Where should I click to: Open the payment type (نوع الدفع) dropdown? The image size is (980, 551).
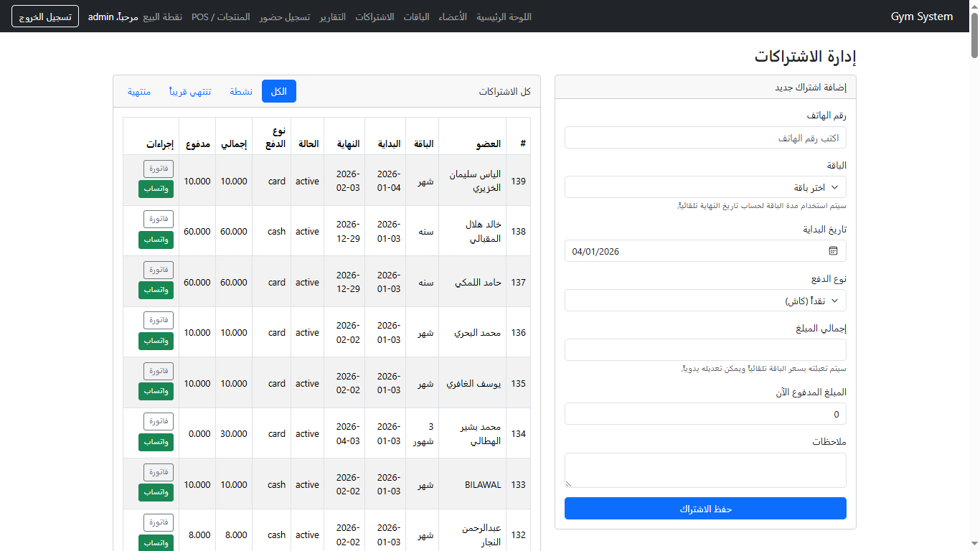point(705,301)
